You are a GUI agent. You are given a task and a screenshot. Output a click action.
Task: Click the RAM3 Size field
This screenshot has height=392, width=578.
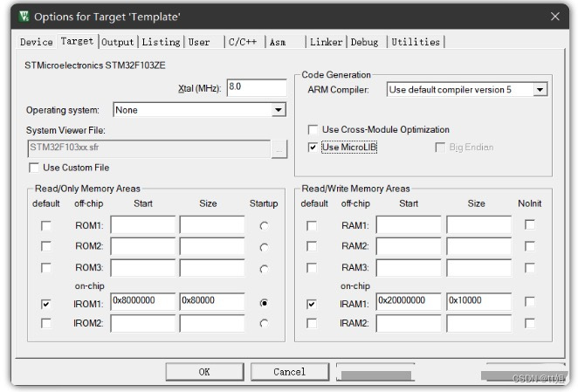pyautogui.click(x=479, y=268)
